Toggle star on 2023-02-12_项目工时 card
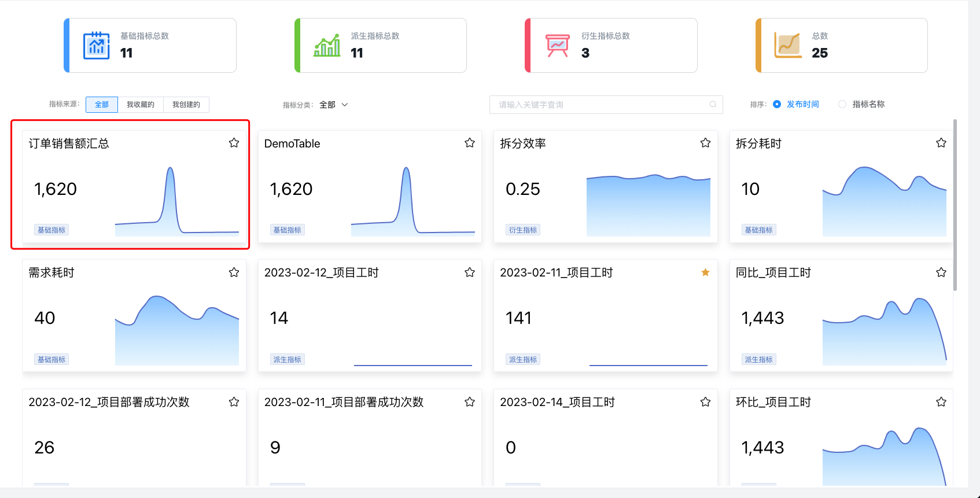Viewport: 980px width, 498px height. tap(469, 272)
